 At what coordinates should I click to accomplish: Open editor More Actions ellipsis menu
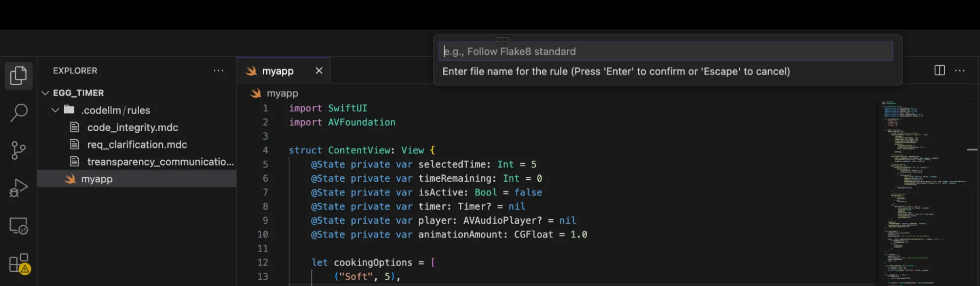959,71
